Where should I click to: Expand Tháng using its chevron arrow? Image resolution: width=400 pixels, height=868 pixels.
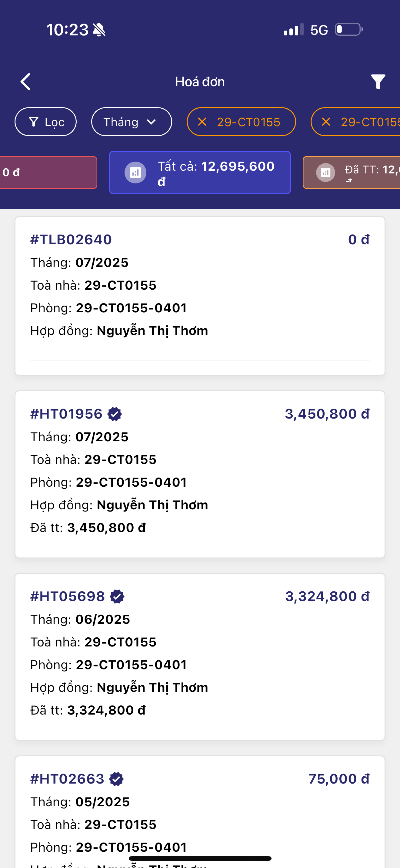point(152,122)
